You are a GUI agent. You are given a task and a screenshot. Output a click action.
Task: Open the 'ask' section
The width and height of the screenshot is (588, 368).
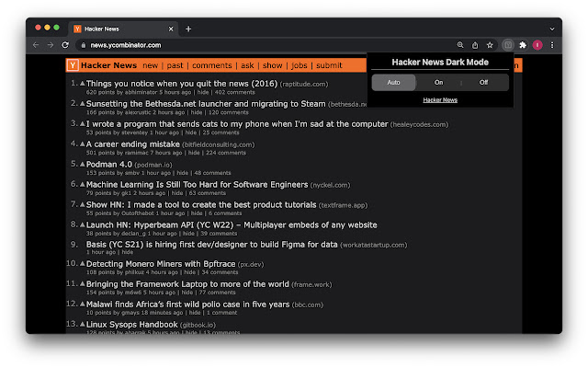(x=247, y=65)
